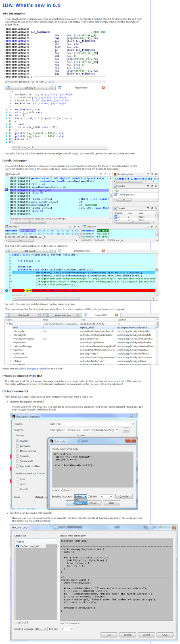Screen dimensions: 180x644
Task: Toggle the Hardware checkbox
Action: [x=18, y=446]
